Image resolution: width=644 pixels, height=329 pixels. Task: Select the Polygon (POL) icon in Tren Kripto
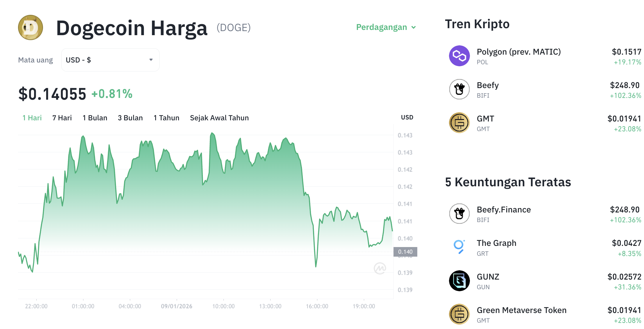pos(459,56)
